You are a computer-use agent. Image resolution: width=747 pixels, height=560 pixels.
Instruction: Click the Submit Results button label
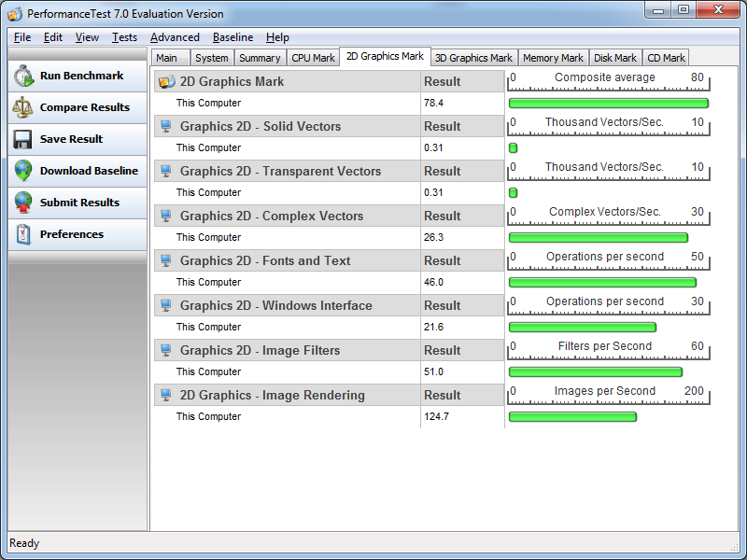point(79,203)
